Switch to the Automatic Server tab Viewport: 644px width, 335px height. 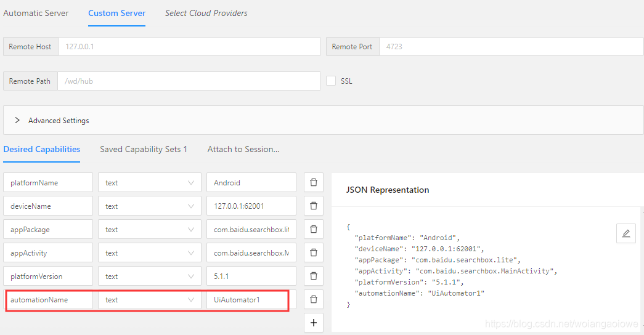tap(36, 13)
